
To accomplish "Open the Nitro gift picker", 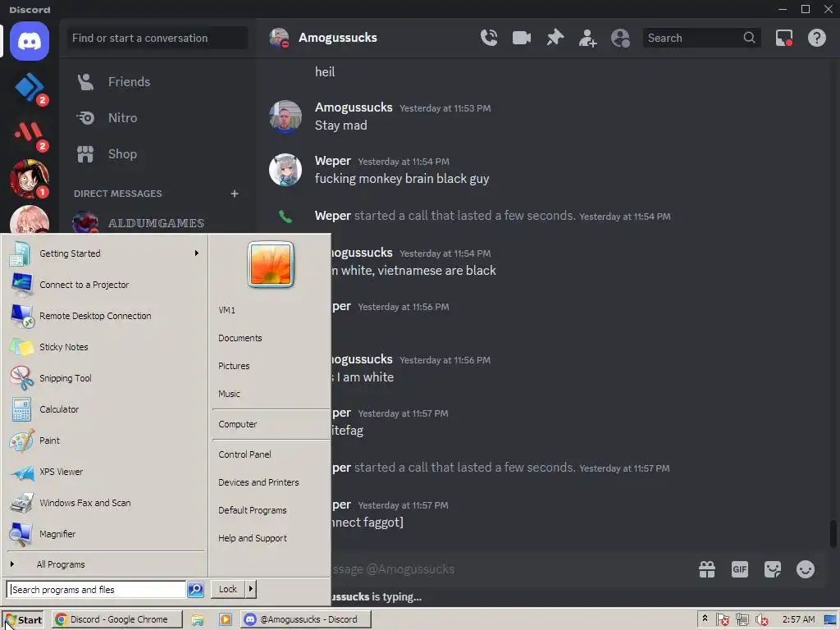I will [x=706, y=569].
